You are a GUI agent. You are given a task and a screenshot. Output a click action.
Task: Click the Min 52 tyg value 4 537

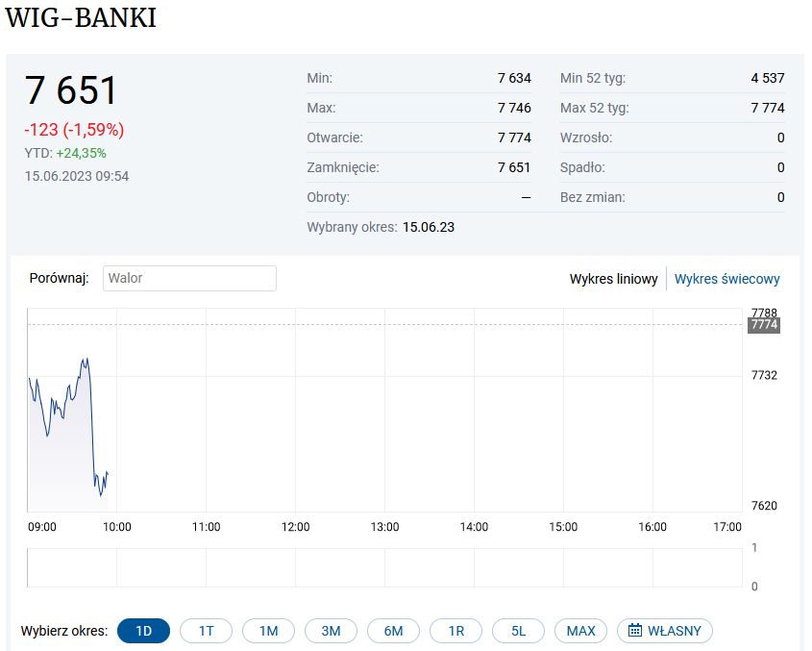(x=768, y=78)
